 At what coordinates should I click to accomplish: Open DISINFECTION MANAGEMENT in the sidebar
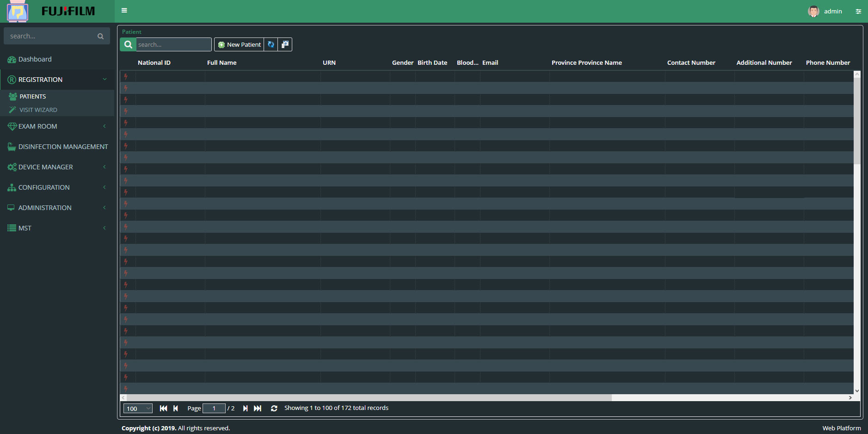pyautogui.click(x=63, y=147)
